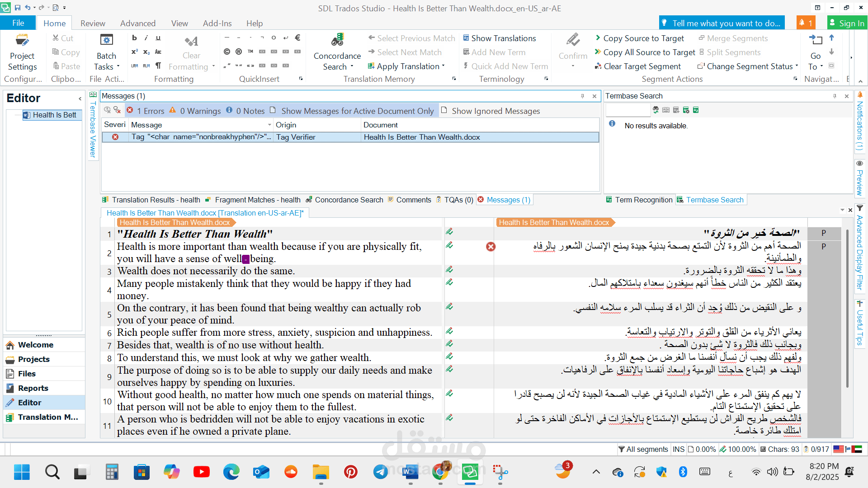The height and width of the screenshot is (488, 868).
Task: Insert right-to-left mark (RLM)
Action: pos(146,66)
